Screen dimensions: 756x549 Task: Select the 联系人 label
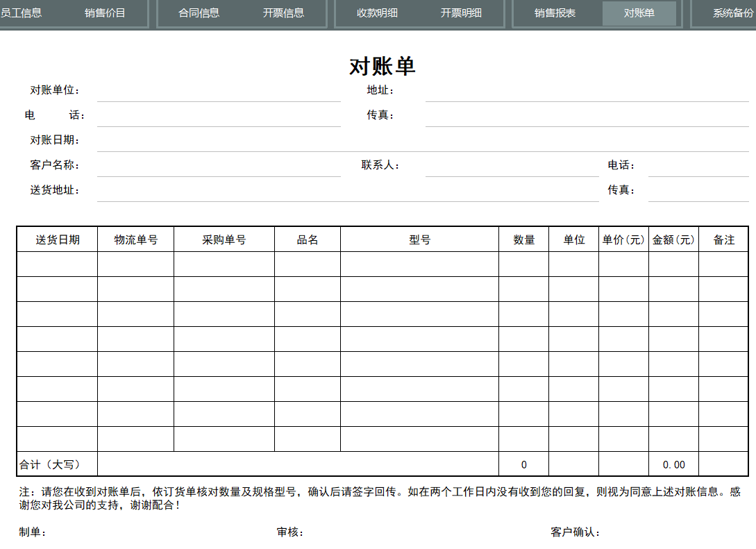click(380, 165)
